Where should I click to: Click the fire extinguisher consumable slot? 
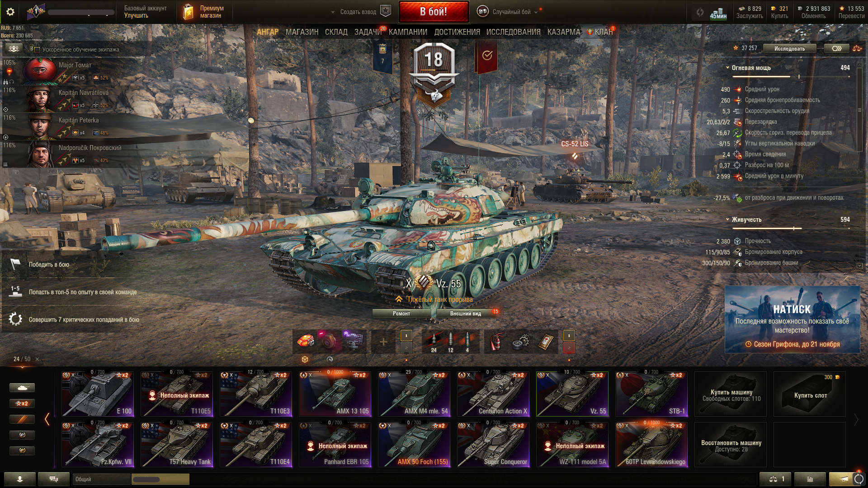(x=495, y=342)
